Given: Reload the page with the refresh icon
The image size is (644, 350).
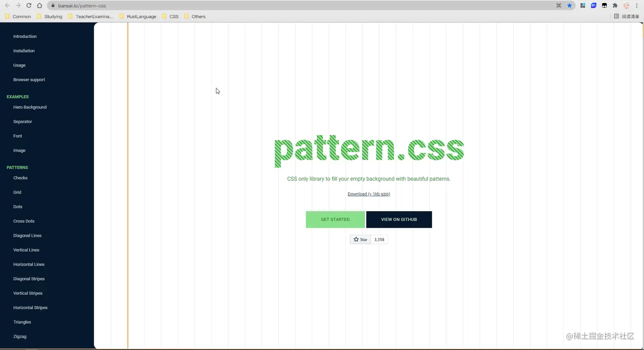Looking at the screenshot, I should (29, 6).
